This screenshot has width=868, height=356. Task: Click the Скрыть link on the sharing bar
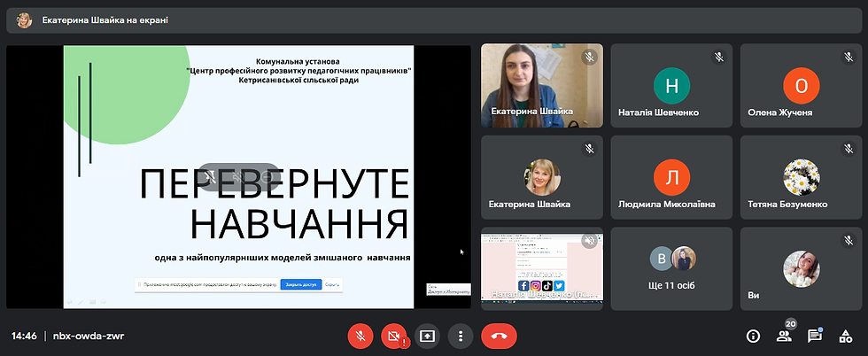coord(332,284)
